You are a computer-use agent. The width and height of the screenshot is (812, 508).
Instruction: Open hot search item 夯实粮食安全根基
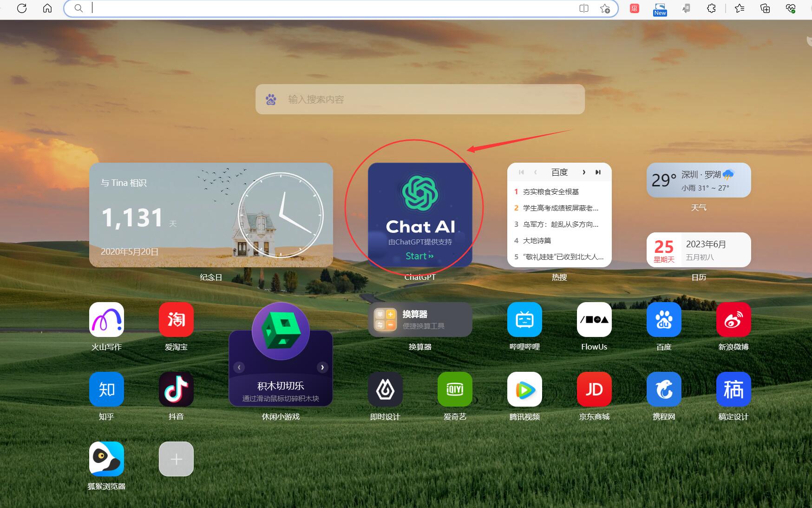[x=551, y=191]
